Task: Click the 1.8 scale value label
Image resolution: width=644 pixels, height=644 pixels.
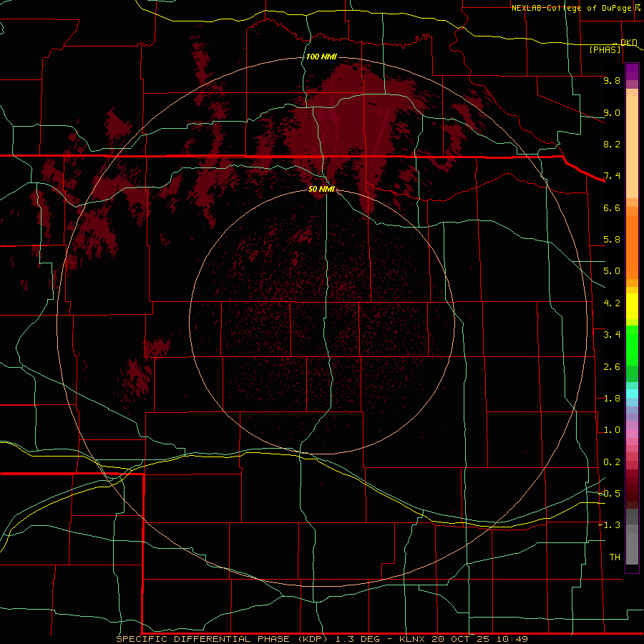Action: point(612,399)
